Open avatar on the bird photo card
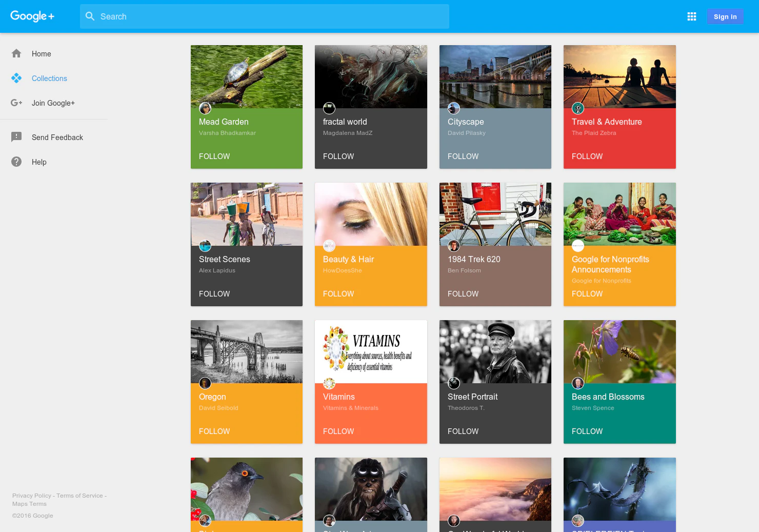The width and height of the screenshot is (759, 532). click(x=205, y=521)
